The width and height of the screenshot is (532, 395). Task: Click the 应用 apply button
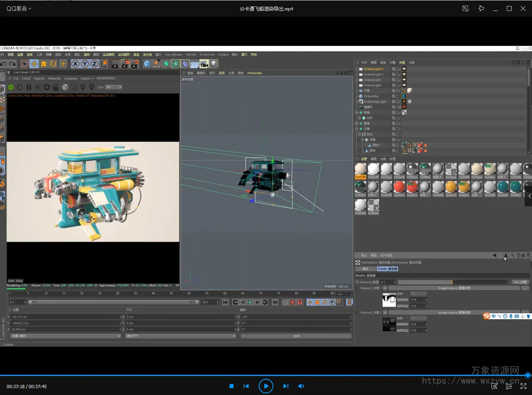(296, 336)
